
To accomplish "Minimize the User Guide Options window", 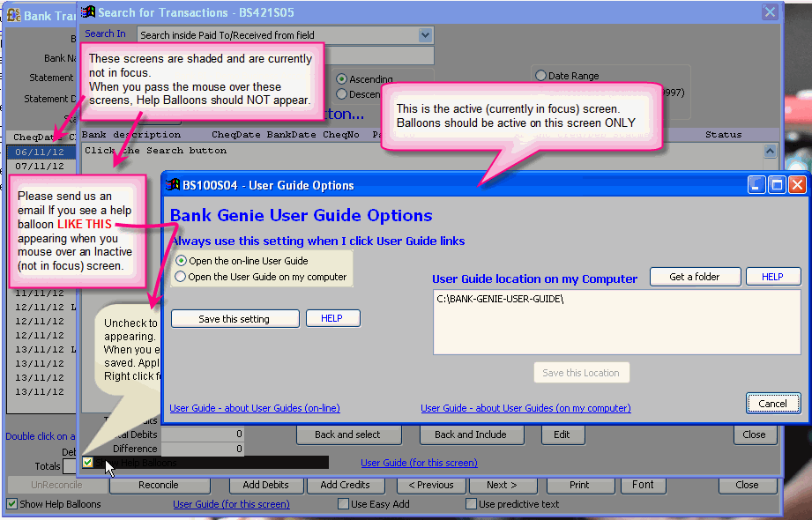I will tap(756, 185).
